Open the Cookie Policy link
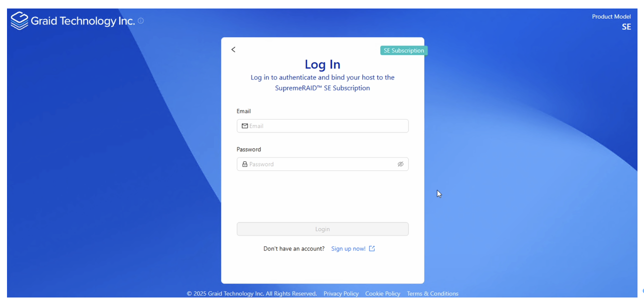Image resolution: width=644 pixels, height=304 pixels. (x=382, y=294)
